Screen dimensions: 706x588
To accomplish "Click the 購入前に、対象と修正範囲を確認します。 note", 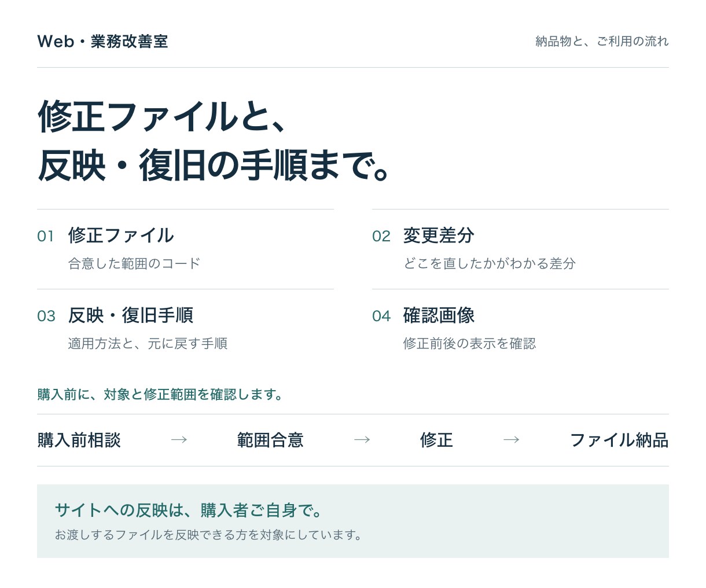I will coord(160,395).
